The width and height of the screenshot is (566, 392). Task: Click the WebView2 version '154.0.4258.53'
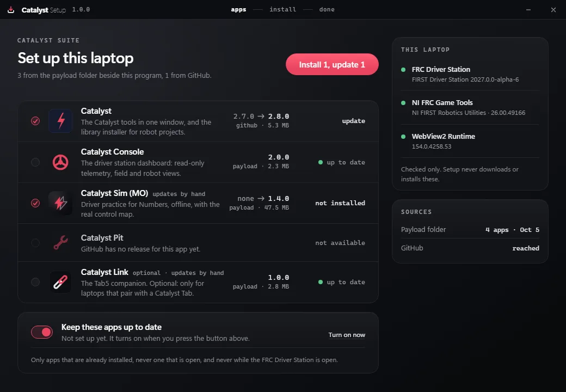tap(432, 146)
